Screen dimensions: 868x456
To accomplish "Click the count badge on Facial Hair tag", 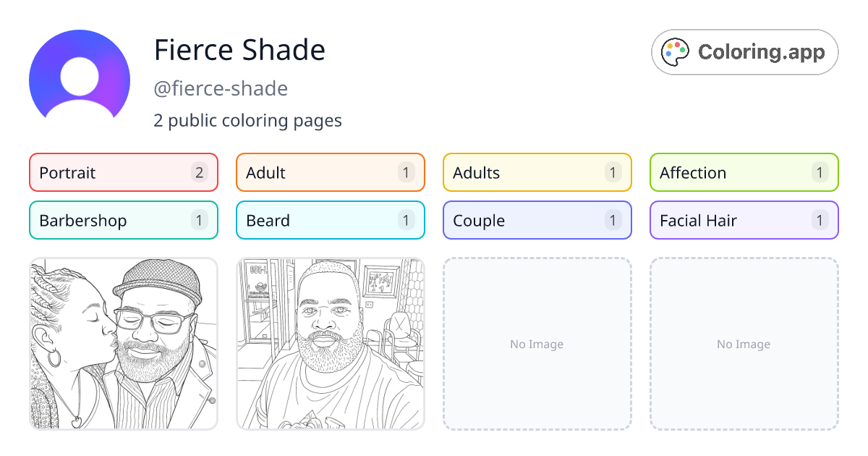I will pyautogui.click(x=820, y=220).
